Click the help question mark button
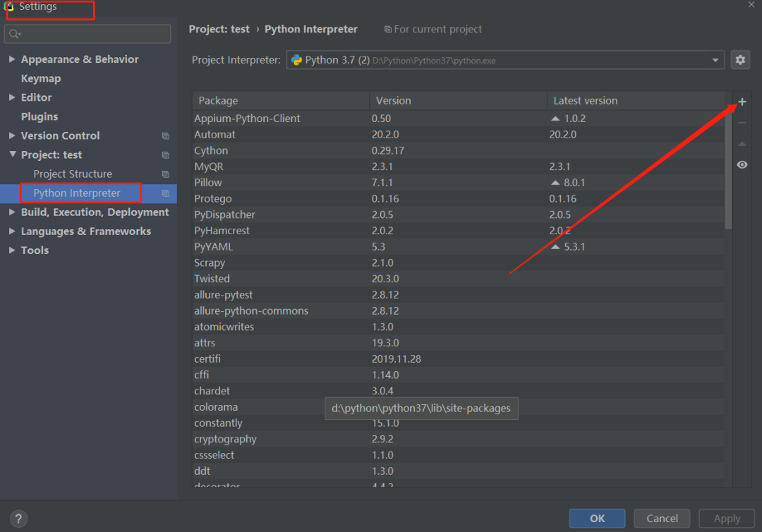The width and height of the screenshot is (762, 532). click(x=18, y=519)
